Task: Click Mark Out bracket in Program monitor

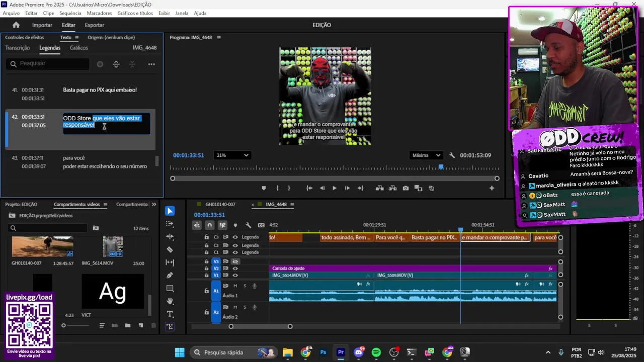Action: pyautogui.click(x=289, y=188)
